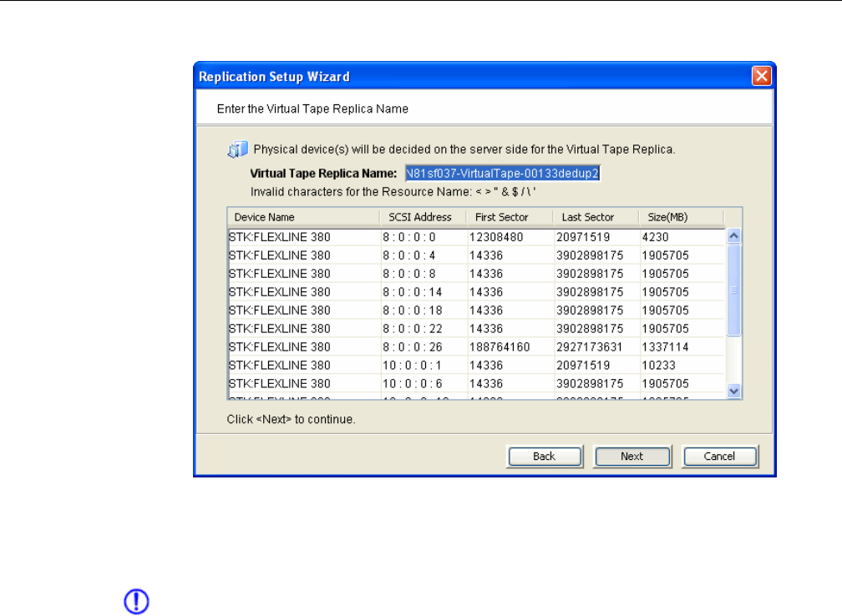Click first sector 14336 in 8:0:0:22 row
Screen dimensions: 842x616
click(x=486, y=328)
